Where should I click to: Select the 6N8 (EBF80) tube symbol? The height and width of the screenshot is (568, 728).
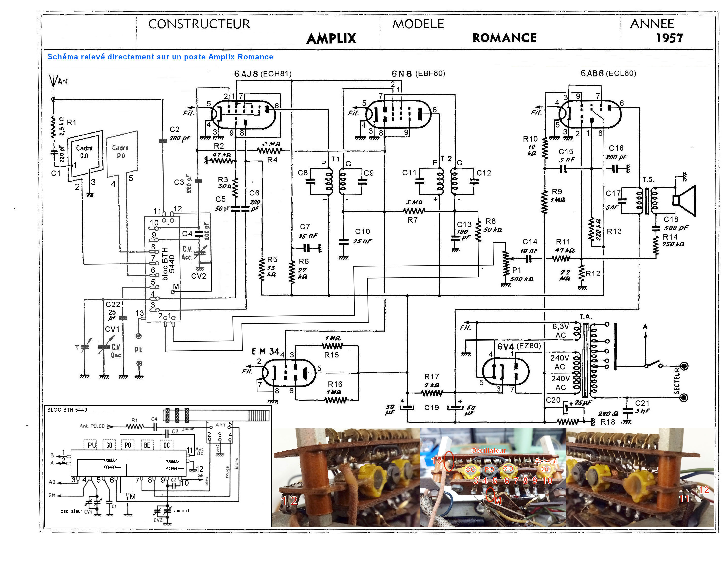point(398,114)
